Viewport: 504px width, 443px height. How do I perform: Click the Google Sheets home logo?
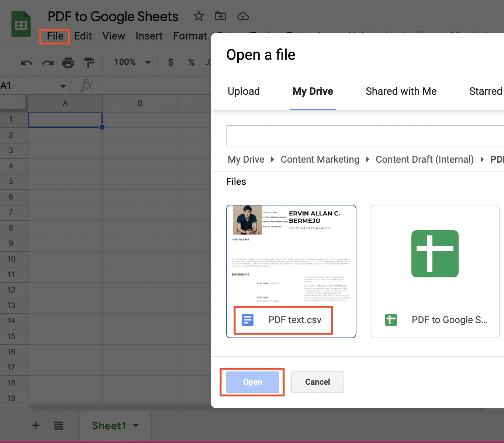tap(21, 24)
